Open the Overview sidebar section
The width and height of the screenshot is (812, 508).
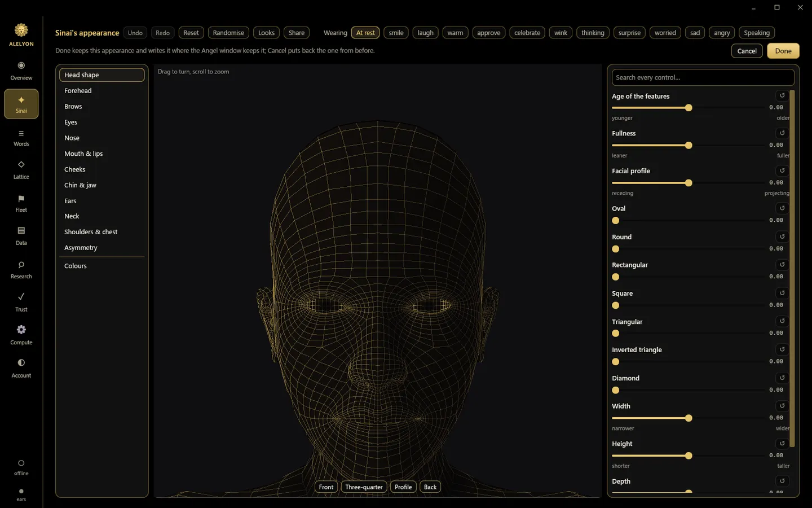(21, 71)
